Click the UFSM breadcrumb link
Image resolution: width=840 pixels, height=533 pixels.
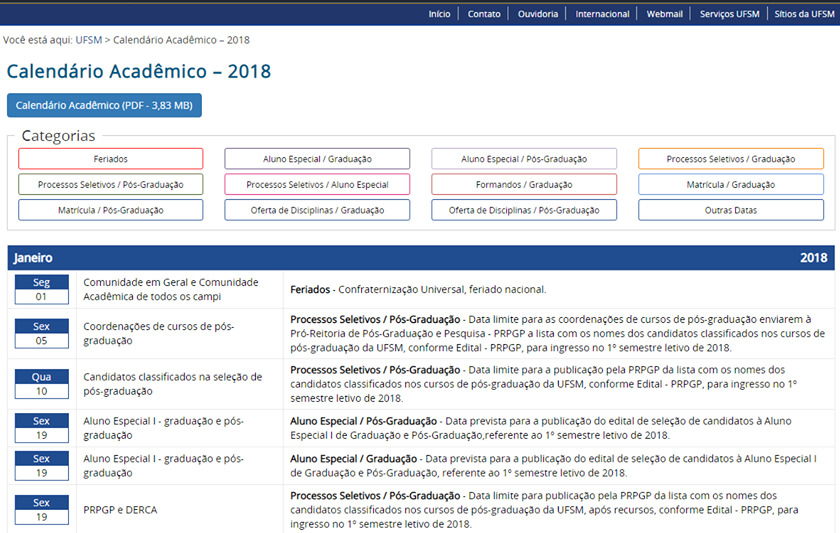click(89, 40)
